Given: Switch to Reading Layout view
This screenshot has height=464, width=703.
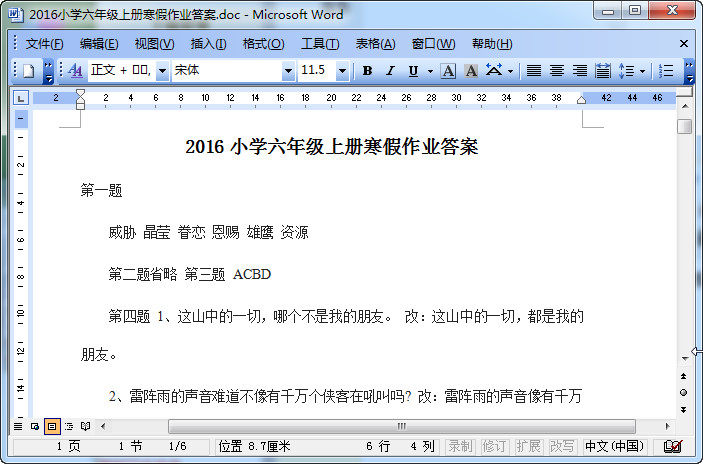Looking at the screenshot, I should click(86, 426).
